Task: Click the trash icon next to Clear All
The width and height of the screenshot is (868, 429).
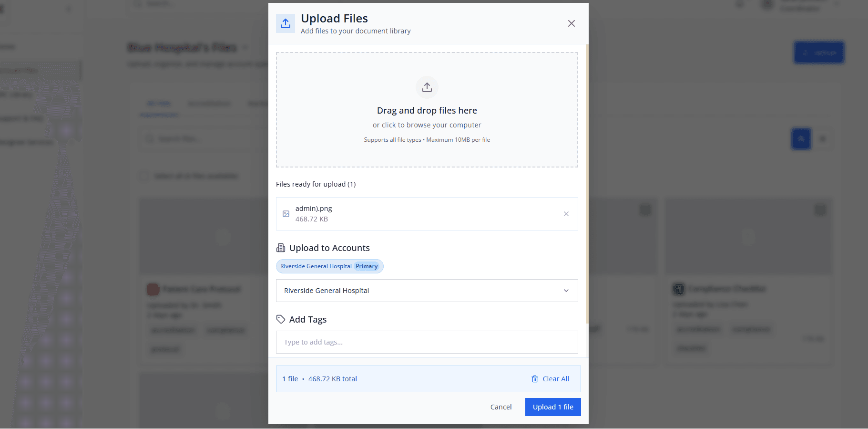Action: (x=535, y=379)
